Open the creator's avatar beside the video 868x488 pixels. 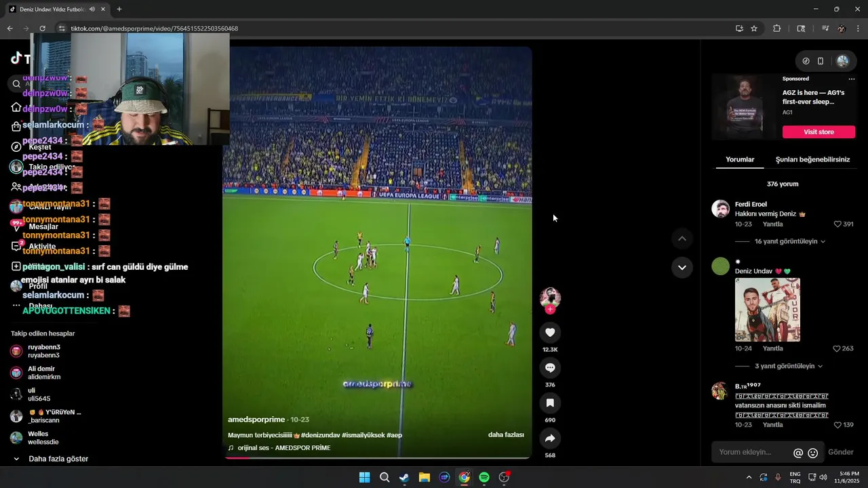tap(550, 297)
